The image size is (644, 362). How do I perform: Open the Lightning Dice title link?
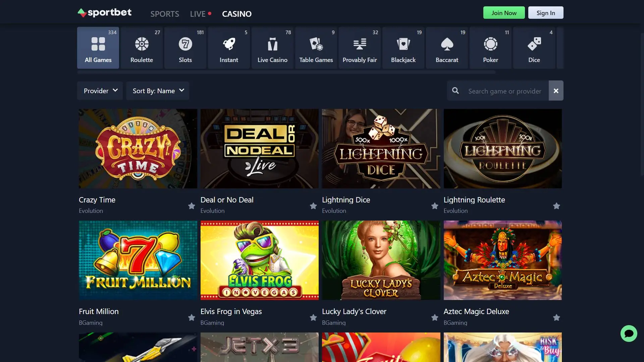tap(346, 200)
